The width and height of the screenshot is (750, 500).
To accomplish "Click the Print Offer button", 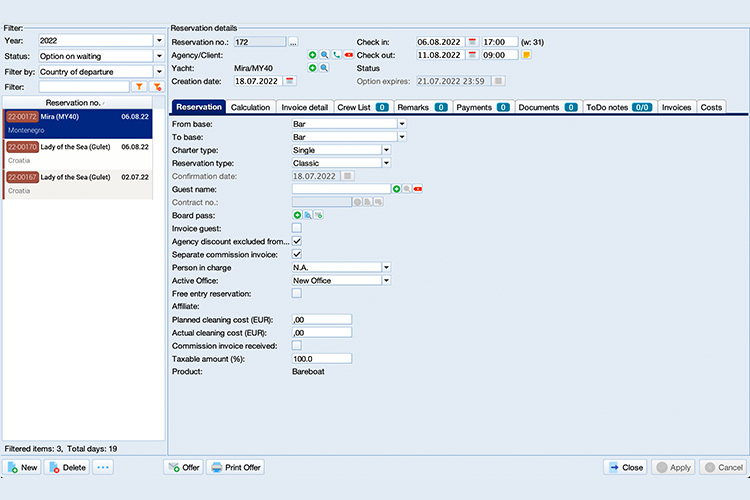I will click(x=236, y=467).
